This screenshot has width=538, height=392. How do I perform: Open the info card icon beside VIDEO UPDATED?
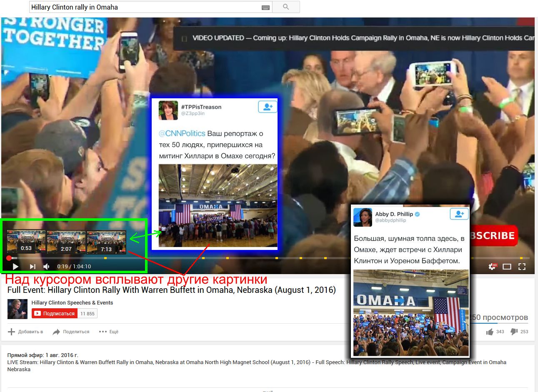point(184,38)
